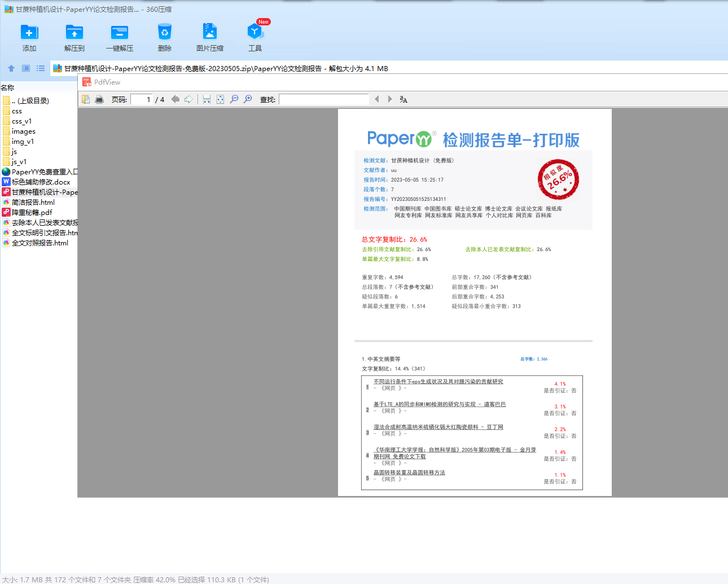
Task: Click the 报告编号 YY202305051525134311 value
Action: pos(418,199)
